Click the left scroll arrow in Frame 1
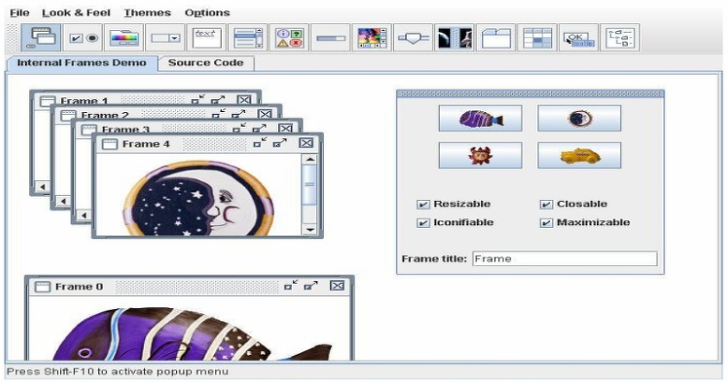The height and width of the screenshot is (382, 728). (42, 187)
